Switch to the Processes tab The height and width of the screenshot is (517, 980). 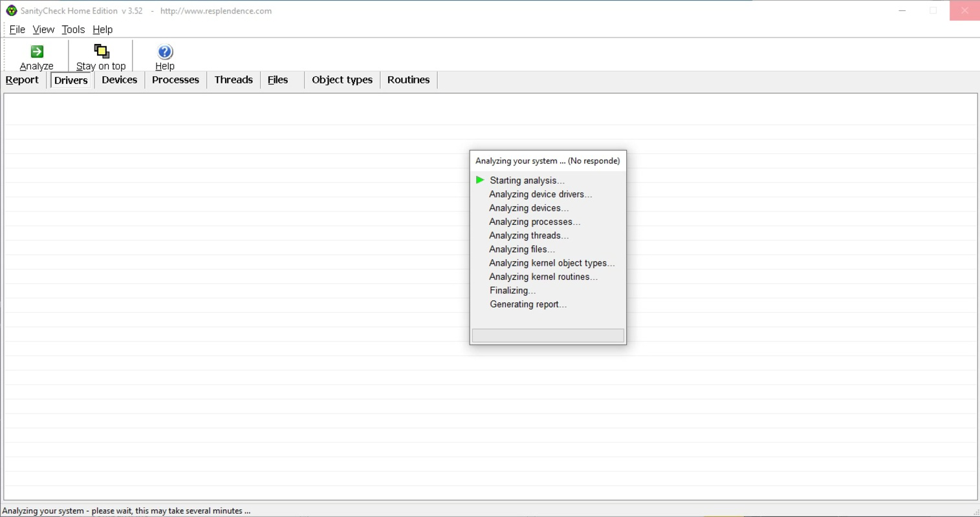click(x=175, y=80)
